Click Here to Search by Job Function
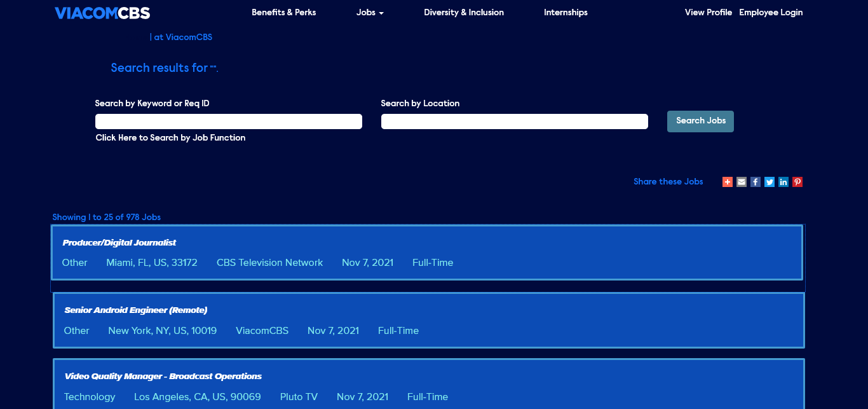The width and height of the screenshot is (868, 409). [x=170, y=138]
